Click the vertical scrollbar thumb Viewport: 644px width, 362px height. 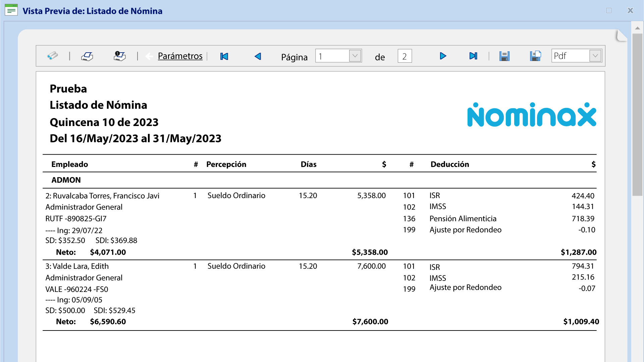(x=637, y=114)
